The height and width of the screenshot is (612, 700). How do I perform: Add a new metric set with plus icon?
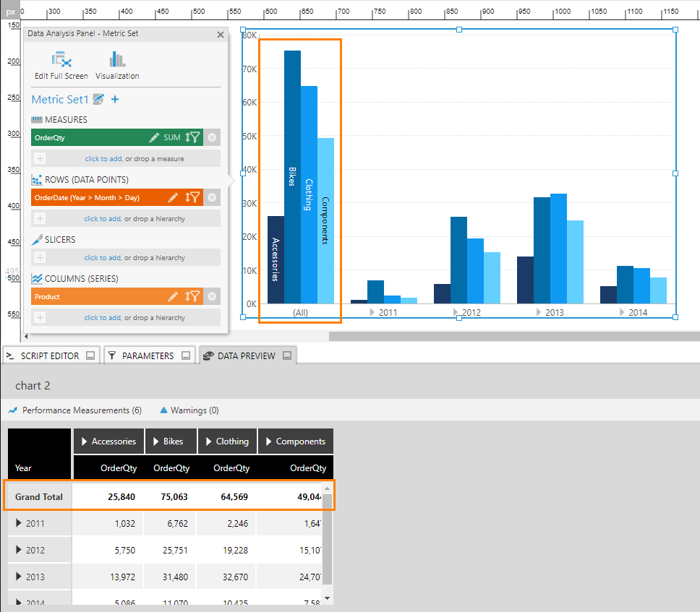pyautogui.click(x=115, y=100)
